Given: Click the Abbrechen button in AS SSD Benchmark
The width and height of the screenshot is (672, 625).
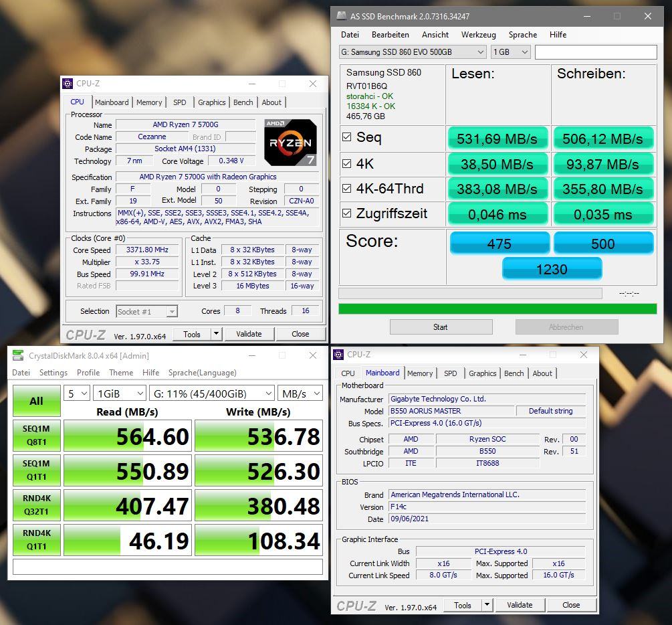Looking at the screenshot, I should (x=566, y=327).
